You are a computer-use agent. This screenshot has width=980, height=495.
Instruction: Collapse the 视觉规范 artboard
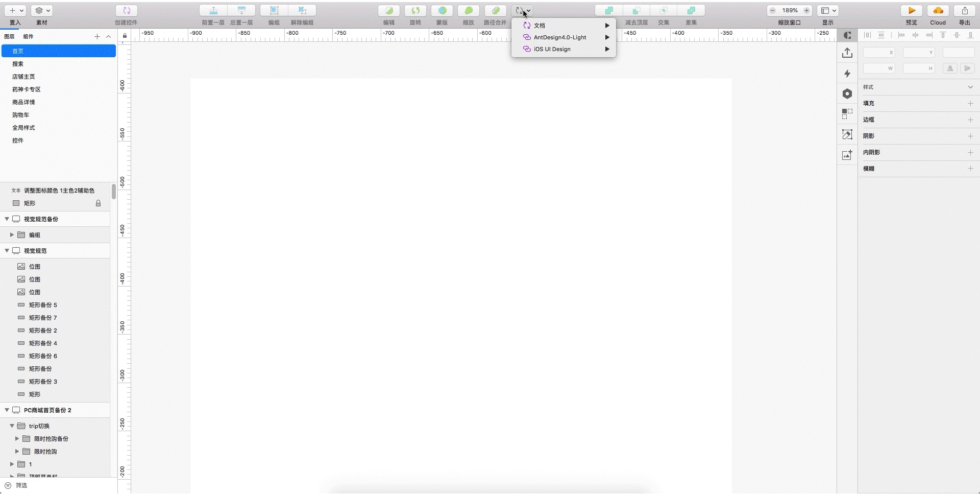7,251
